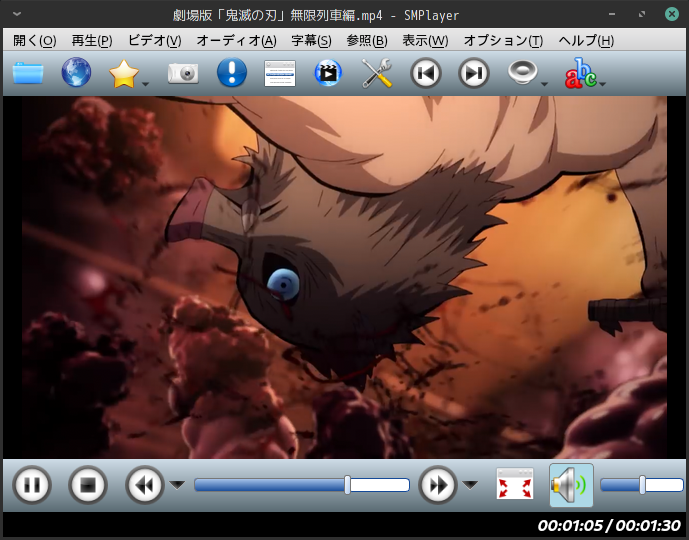The width and height of the screenshot is (689, 540).
Task: Open the window menu chevron in title bar
Action: tap(17, 14)
